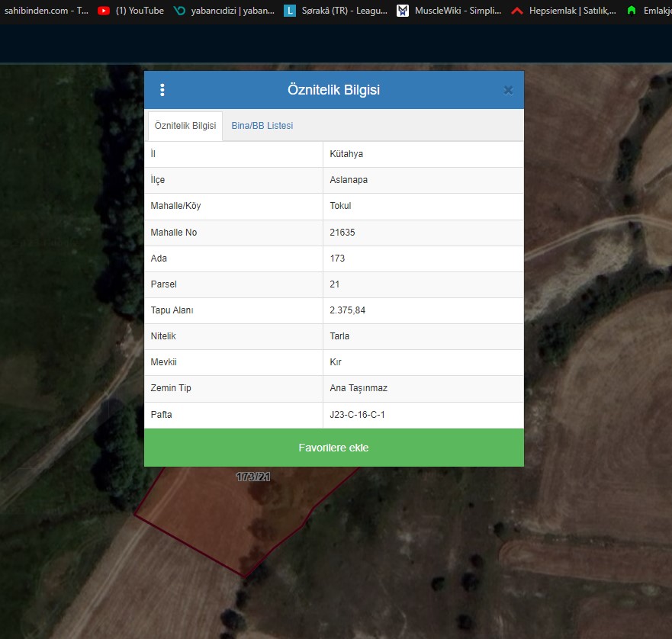Viewport: 672px width, 639px height.
Task: Switch to the Bina/BB Listesi tab
Action: [262, 126]
